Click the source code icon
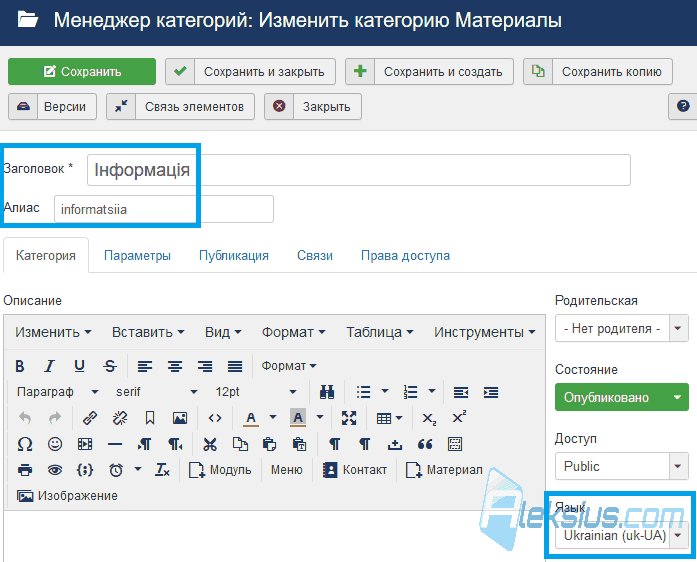This screenshot has width=697, height=562. (215, 418)
